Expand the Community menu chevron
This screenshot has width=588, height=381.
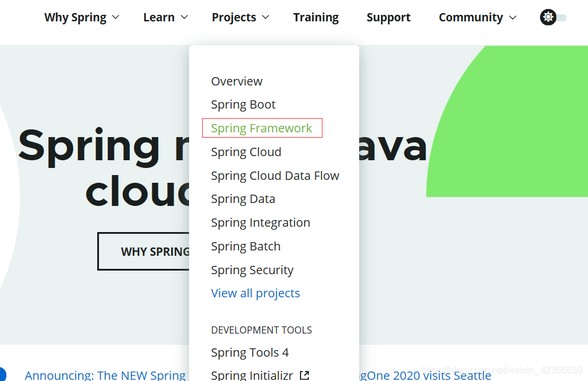(513, 18)
